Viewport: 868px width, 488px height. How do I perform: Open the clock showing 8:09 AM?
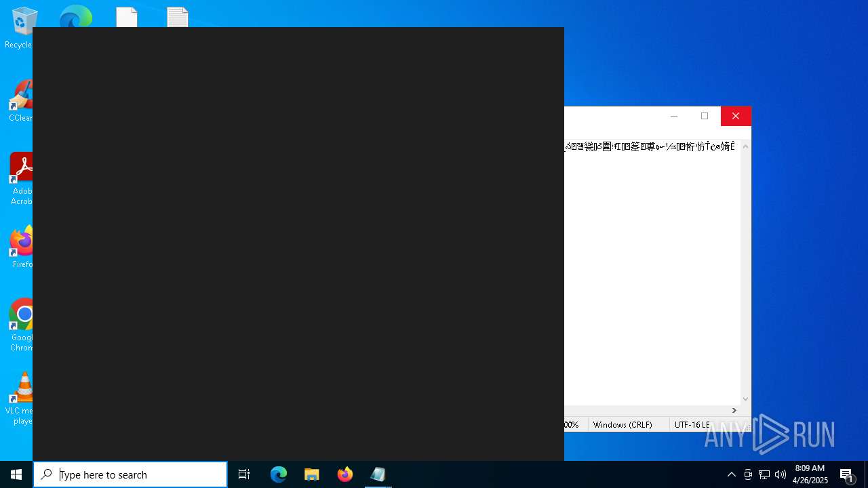click(x=810, y=474)
